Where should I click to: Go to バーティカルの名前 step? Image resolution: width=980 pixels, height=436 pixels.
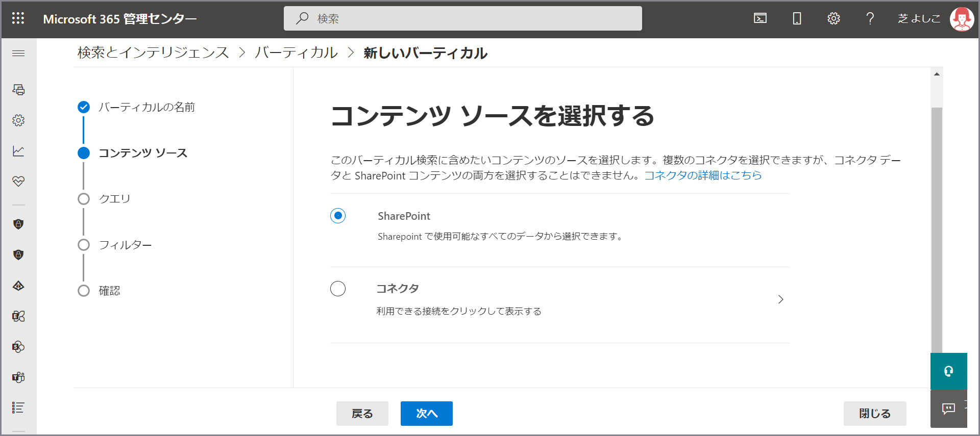click(x=146, y=107)
